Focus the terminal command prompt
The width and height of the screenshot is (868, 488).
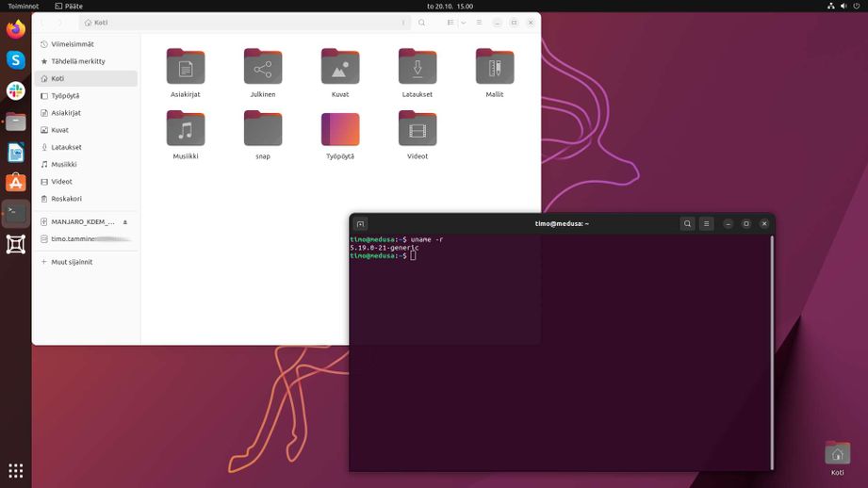pos(413,255)
